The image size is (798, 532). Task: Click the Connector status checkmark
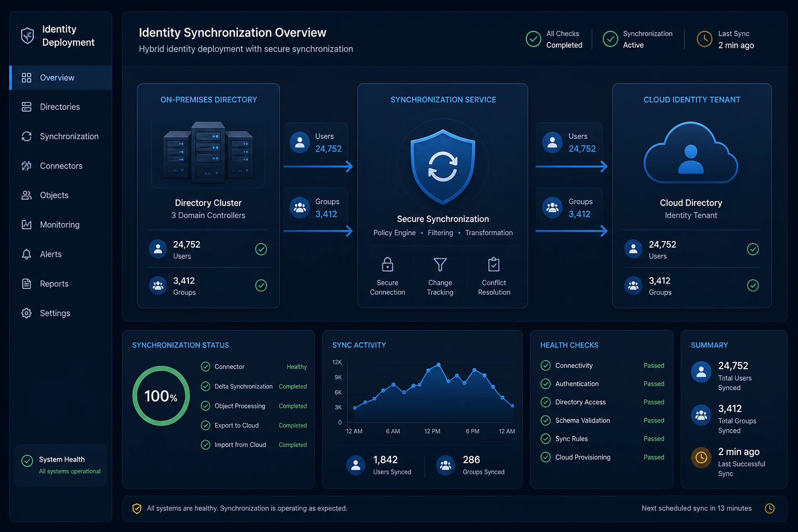[x=205, y=367]
